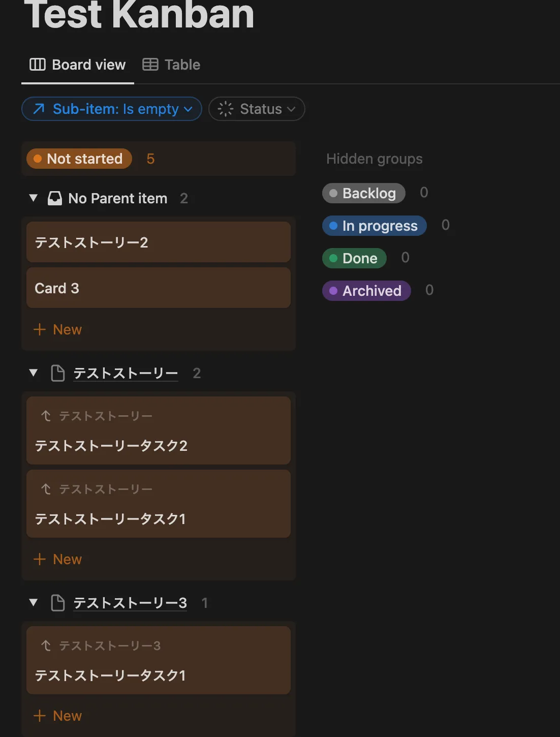This screenshot has height=737, width=560.
Task: Click the orange Not started status tag
Action: 79,159
